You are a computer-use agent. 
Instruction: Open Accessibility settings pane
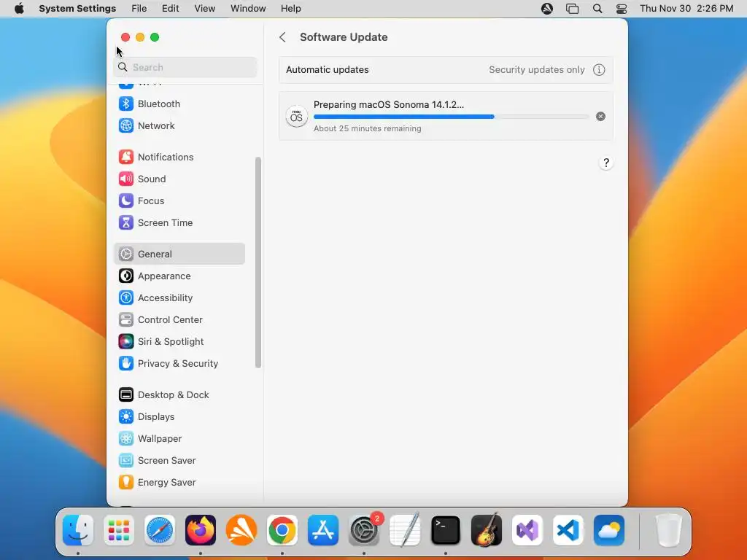[179, 297]
